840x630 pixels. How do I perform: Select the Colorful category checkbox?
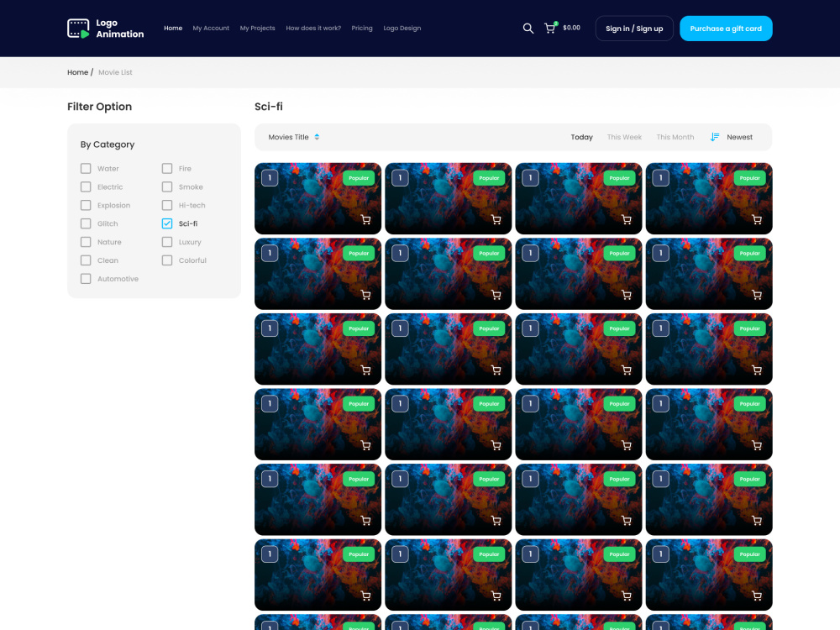click(x=167, y=260)
